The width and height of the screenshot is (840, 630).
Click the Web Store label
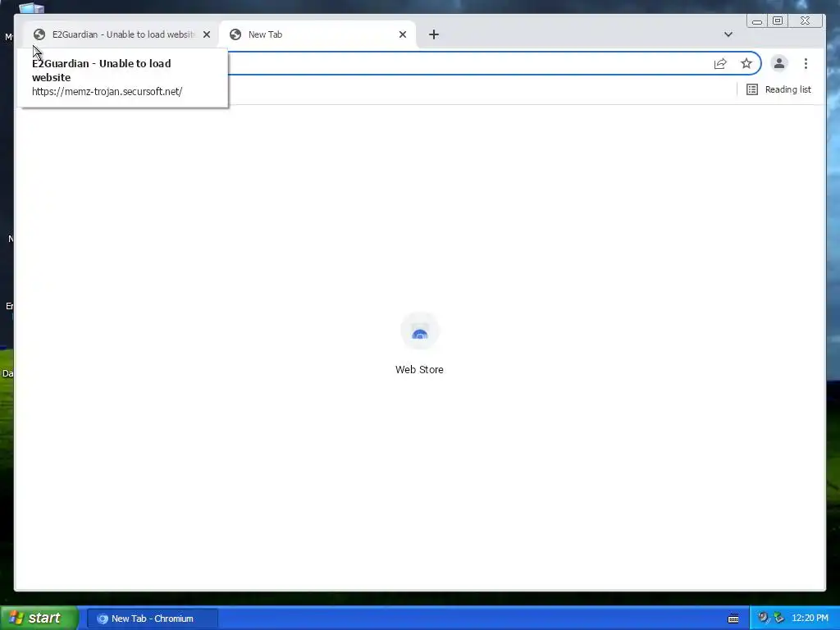[x=419, y=370]
